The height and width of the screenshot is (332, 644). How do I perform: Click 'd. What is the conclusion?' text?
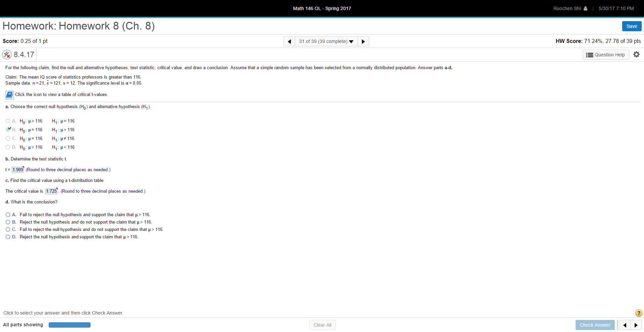32,202
